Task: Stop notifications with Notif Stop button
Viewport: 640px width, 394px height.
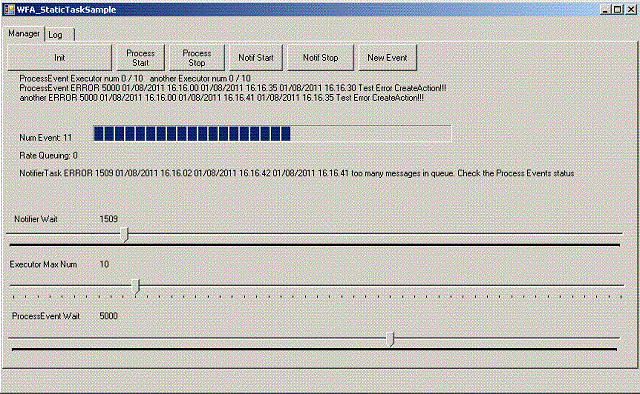Action: coord(320,58)
